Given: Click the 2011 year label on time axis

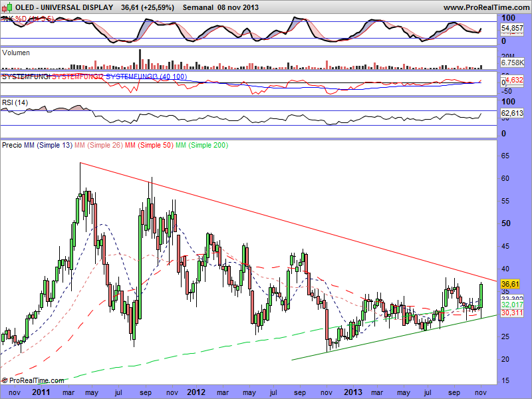Looking at the screenshot, I should [x=41, y=392].
